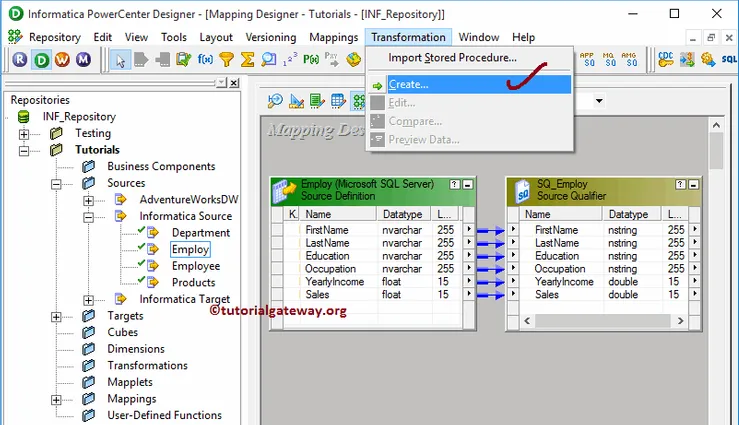The width and height of the screenshot is (739, 425).
Task: Click help button on Employ source box
Action: click(x=454, y=184)
